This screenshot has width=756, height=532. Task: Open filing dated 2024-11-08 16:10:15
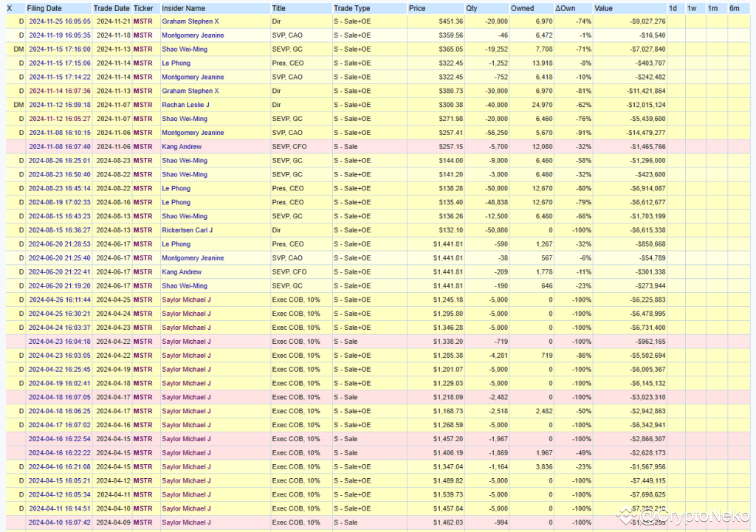click(x=60, y=133)
